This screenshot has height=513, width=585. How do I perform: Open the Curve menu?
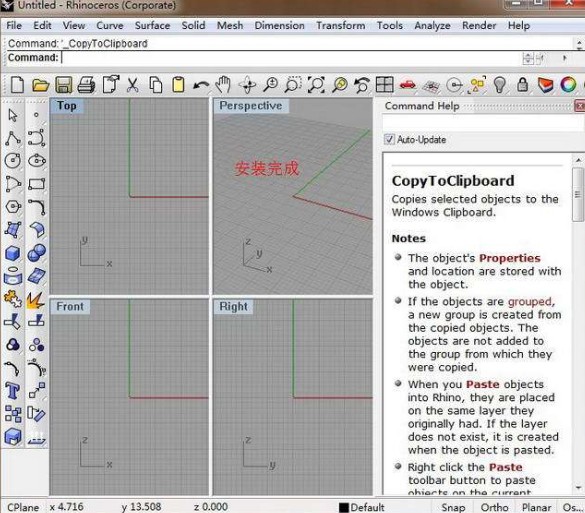point(110,25)
